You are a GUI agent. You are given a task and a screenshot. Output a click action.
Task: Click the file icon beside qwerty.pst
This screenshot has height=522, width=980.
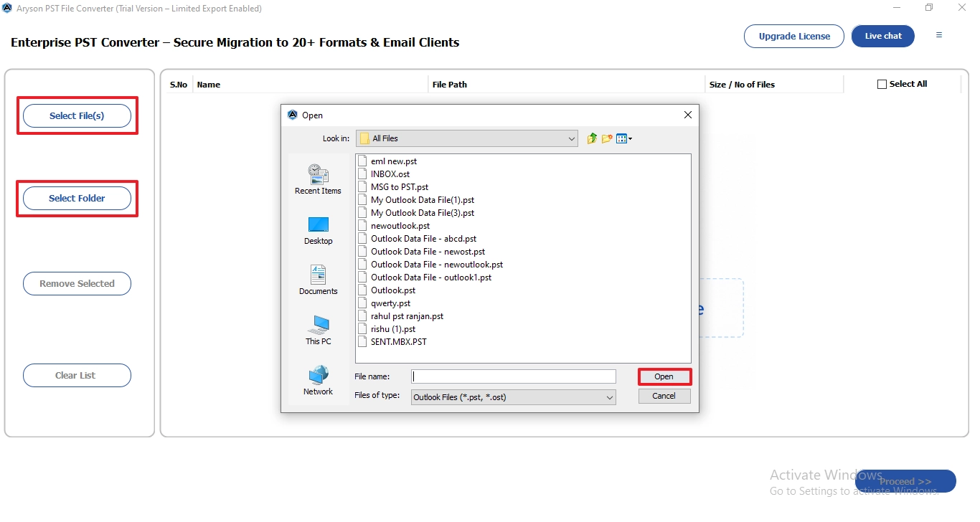pos(362,303)
